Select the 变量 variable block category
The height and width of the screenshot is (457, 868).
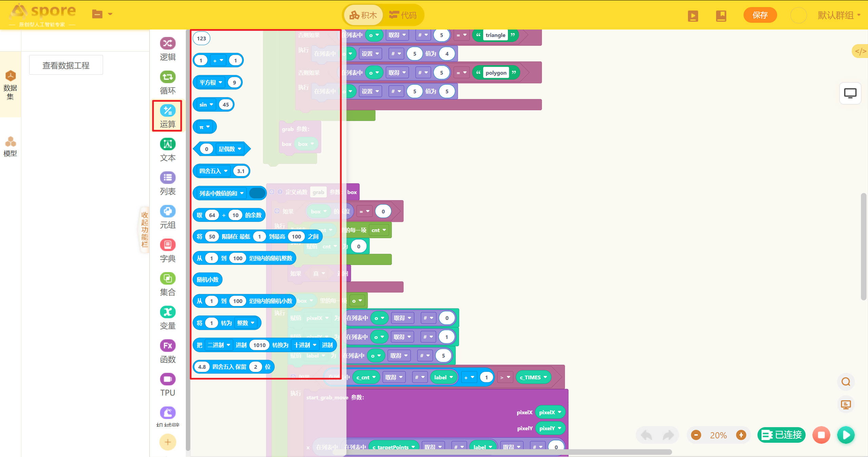click(x=167, y=318)
